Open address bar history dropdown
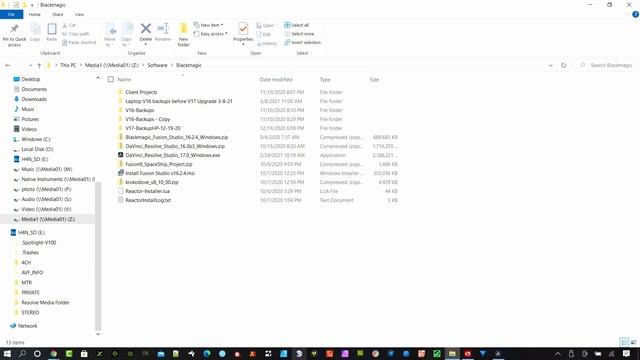The width and height of the screenshot is (640, 360). coord(550,65)
